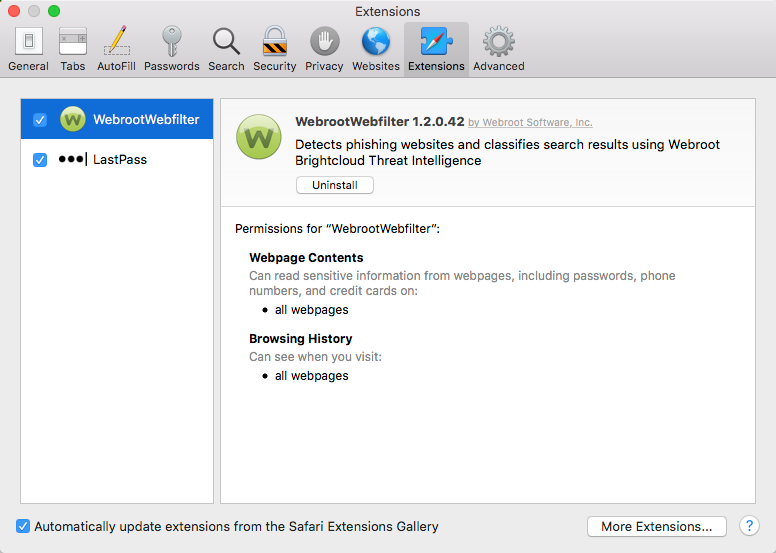Screen dimensions: 776x553
Task: Click "all webpages" under Webpage Contents
Action: pyautogui.click(x=311, y=310)
